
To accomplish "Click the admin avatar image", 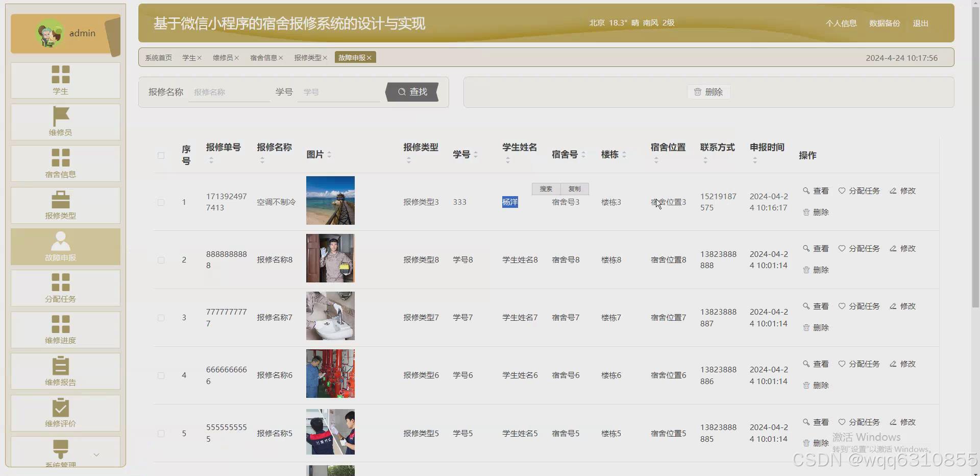I will click(50, 33).
